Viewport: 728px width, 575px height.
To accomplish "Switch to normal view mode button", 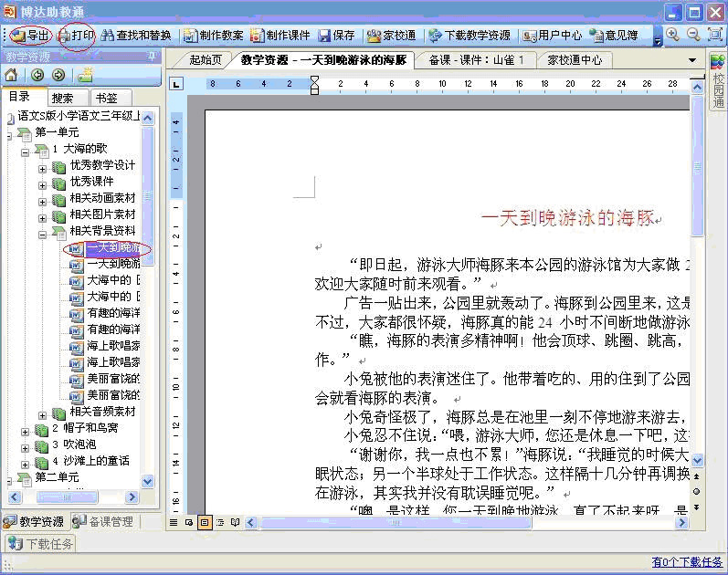I will tap(174, 522).
